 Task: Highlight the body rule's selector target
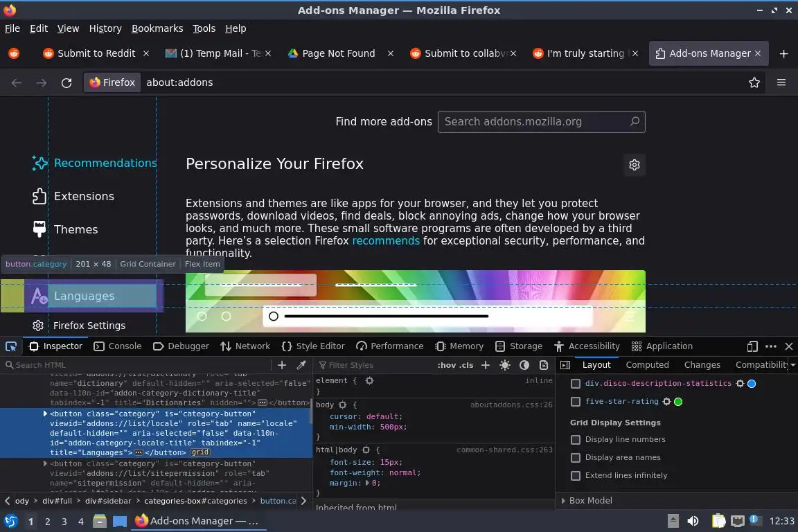tap(342, 405)
